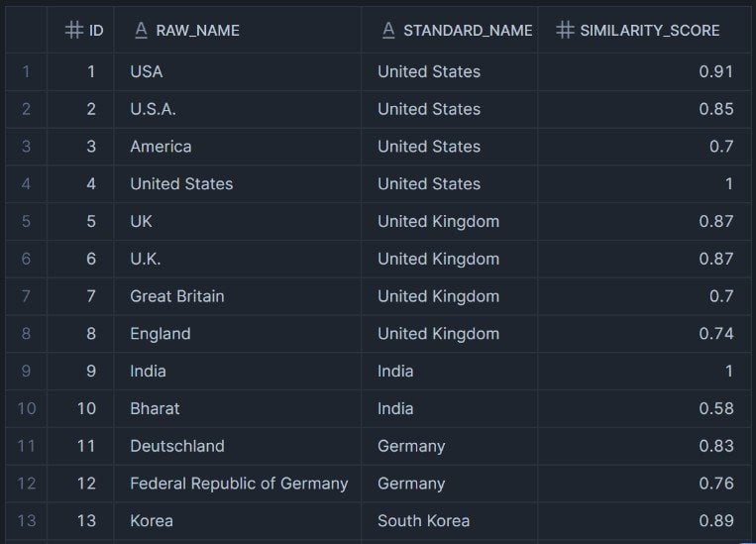This screenshot has width=756, height=544.
Task: Select row number 1
Action: pyautogui.click(x=26, y=71)
